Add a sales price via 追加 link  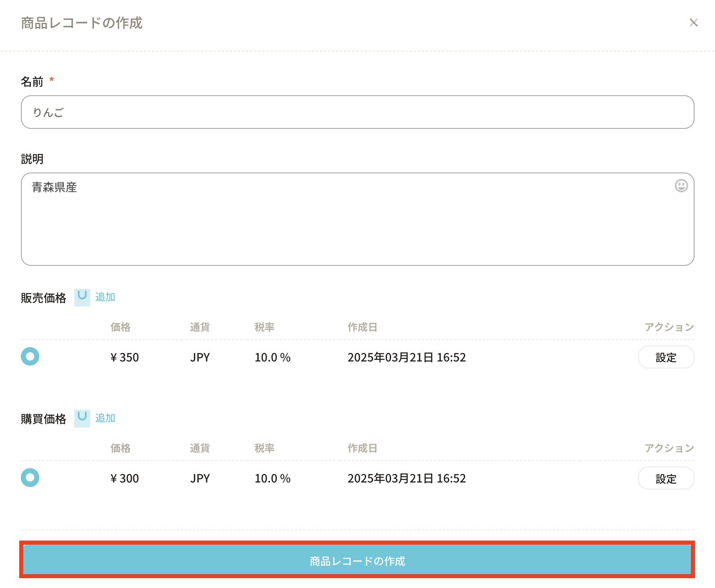coord(105,297)
